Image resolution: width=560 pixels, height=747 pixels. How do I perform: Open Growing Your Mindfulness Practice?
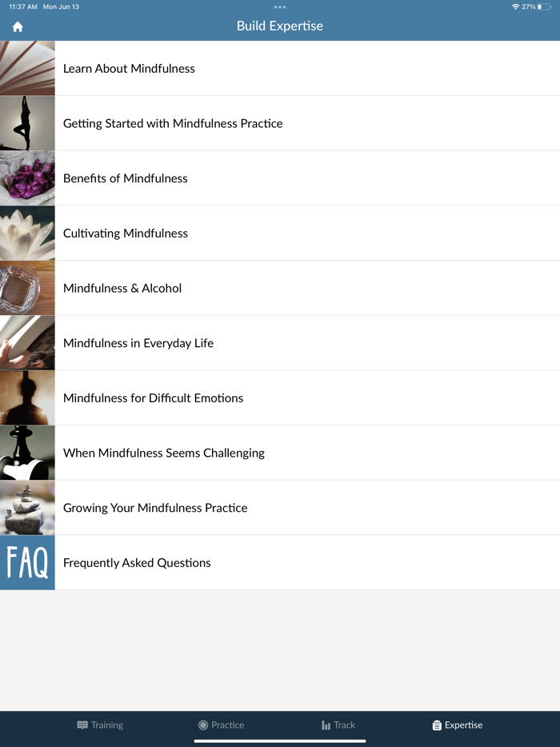(280, 508)
